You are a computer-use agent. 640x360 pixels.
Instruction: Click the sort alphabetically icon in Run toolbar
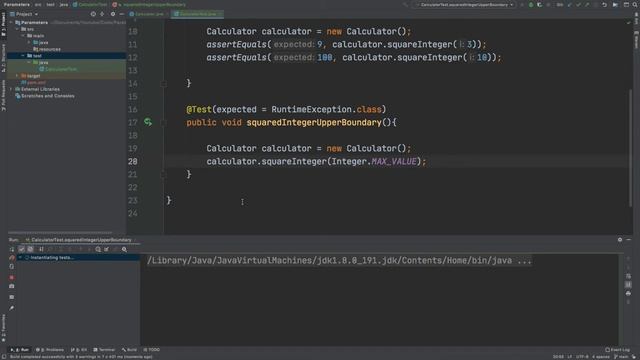pyautogui.click(x=41, y=249)
